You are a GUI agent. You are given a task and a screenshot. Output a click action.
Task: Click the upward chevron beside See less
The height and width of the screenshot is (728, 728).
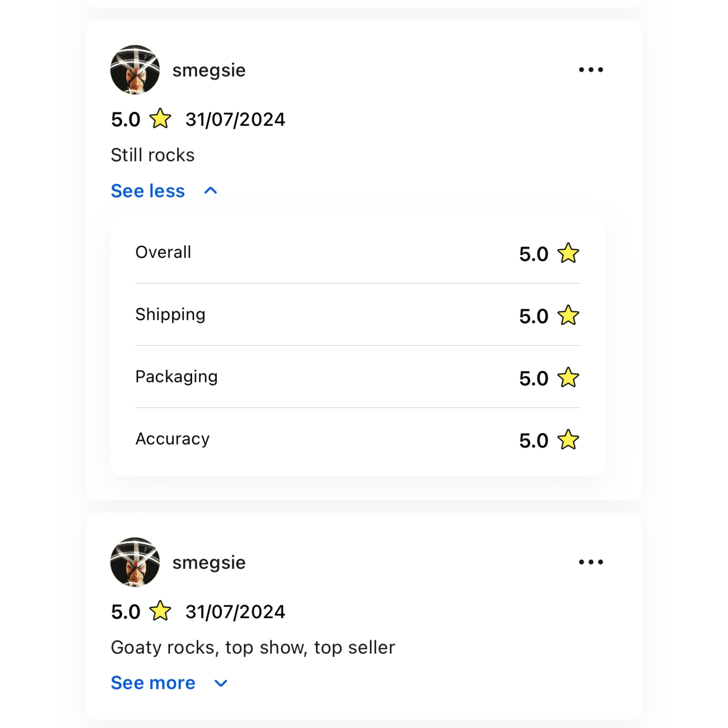pyautogui.click(x=211, y=191)
